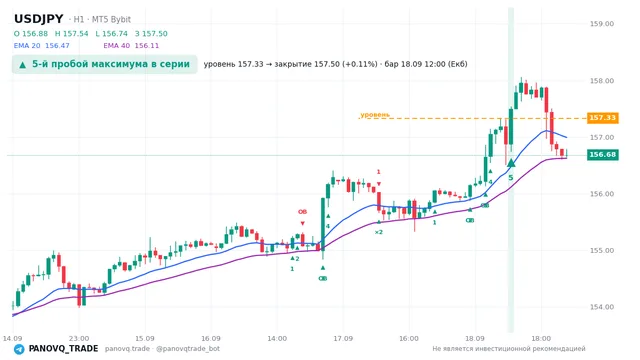640x360 pixels.
Task: Click the 159.00 price axis label
Action: pos(602,24)
